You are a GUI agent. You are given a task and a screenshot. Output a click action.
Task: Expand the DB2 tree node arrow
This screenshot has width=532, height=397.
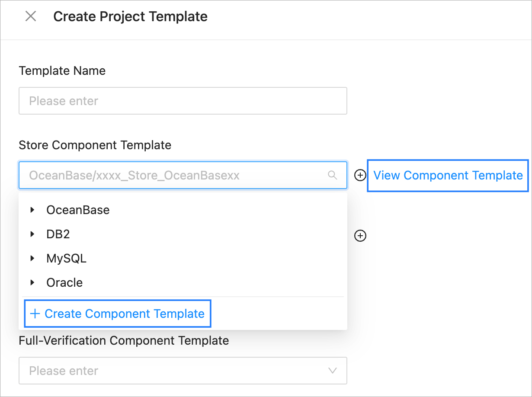point(32,234)
